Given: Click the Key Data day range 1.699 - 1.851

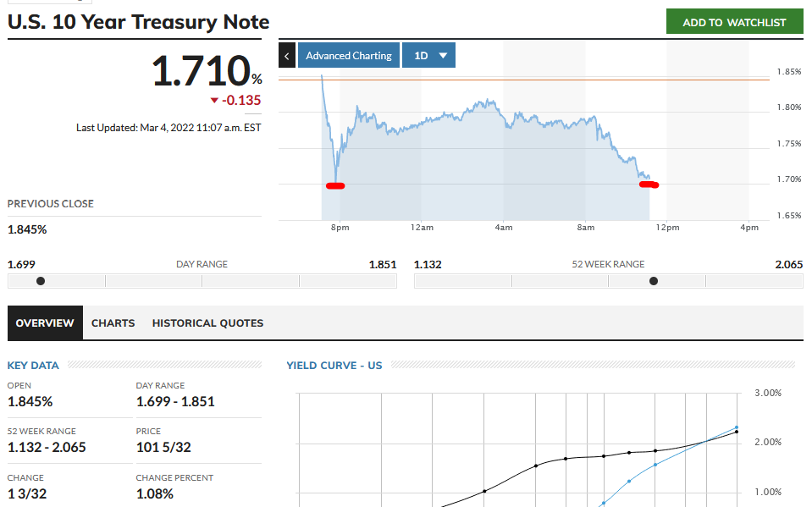Looking at the screenshot, I should click(x=175, y=402).
